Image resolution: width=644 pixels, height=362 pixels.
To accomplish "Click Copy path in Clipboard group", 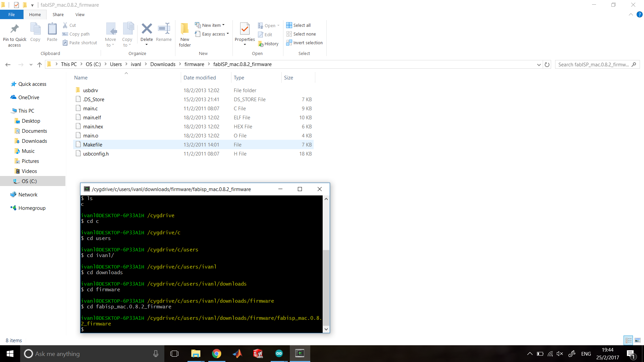I will pyautogui.click(x=76, y=34).
